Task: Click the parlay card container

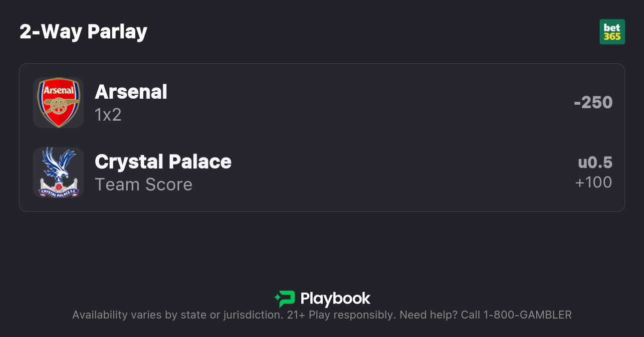Action: point(322,138)
